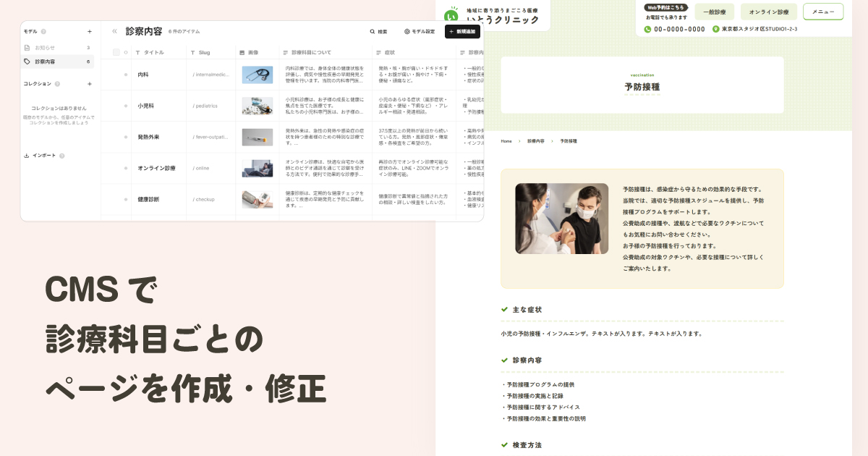Viewport: 868px width, 456px height.
Task: Collapse the sidebar with the « chevron
Action: coord(114,31)
